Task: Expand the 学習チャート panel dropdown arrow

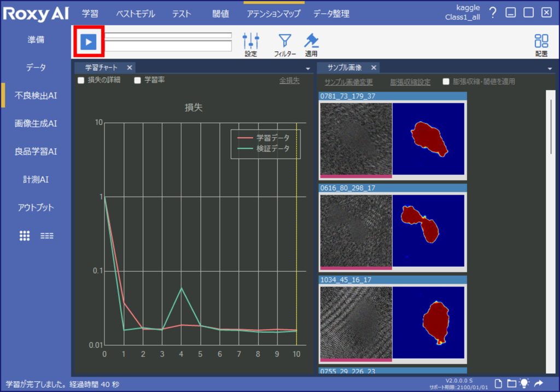Action: (308, 69)
